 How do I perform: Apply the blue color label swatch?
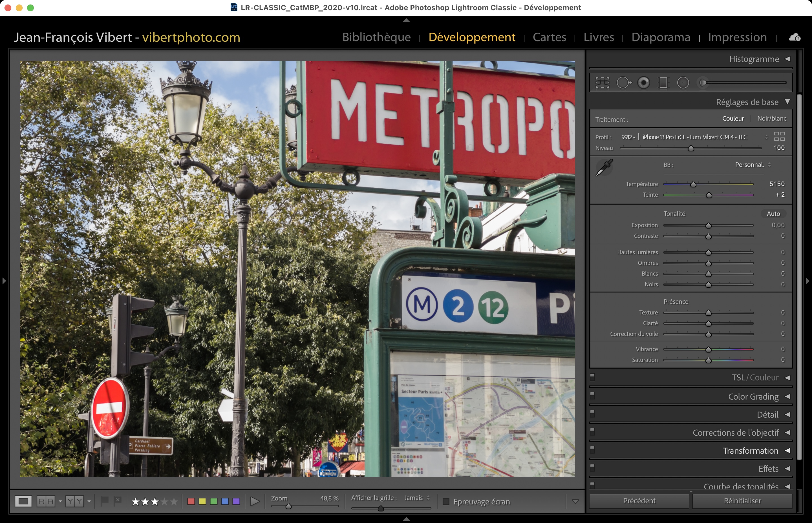(225, 501)
